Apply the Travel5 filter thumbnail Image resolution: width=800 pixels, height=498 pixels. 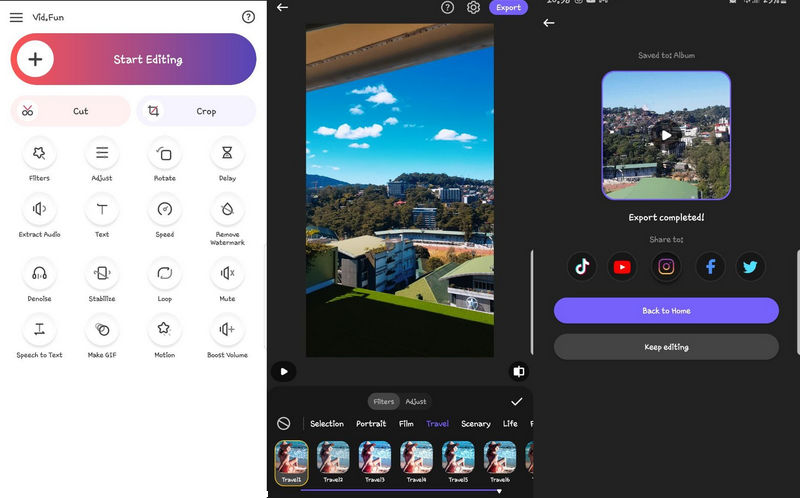point(458,458)
